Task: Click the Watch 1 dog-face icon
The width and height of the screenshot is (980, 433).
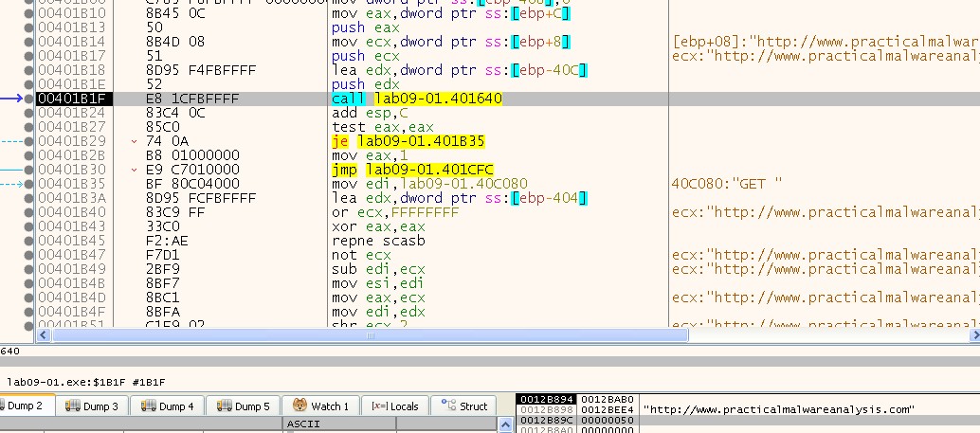Action: [299, 406]
